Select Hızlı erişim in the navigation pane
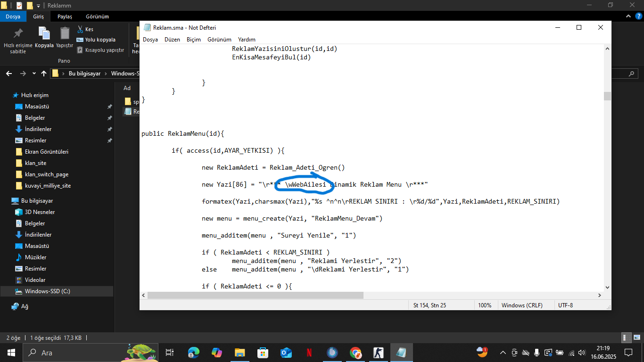The image size is (644, 362). (x=34, y=95)
